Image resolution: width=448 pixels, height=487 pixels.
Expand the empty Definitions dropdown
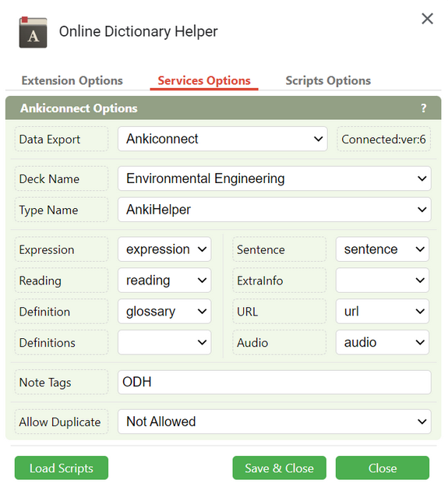coord(164,342)
